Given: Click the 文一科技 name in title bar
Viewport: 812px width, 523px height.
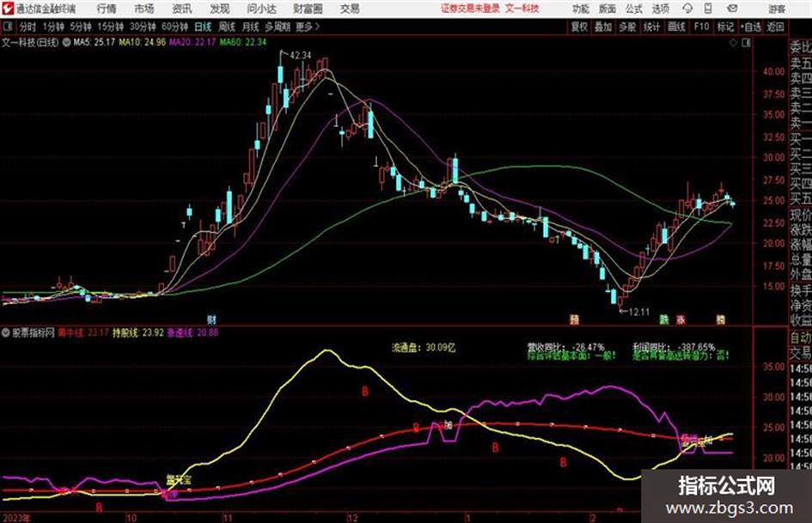Looking at the screenshot, I should 522,9.
